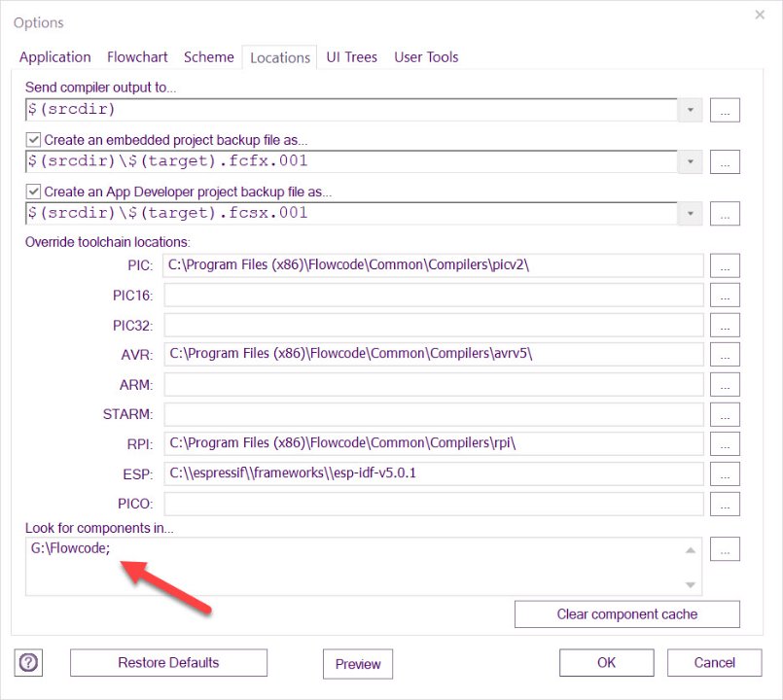Close the Options dialog window
The image size is (783, 700).
(759, 15)
